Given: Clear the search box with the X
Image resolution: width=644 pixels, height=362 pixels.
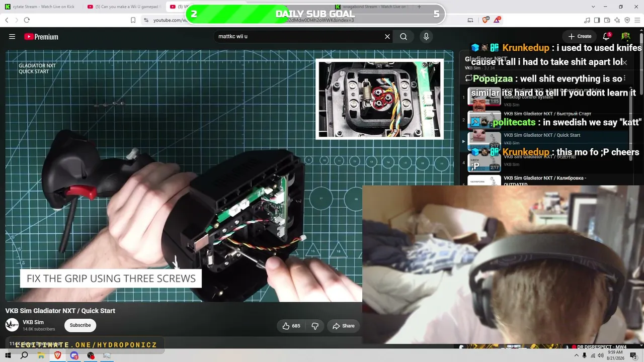Looking at the screenshot, I should 387,37.
